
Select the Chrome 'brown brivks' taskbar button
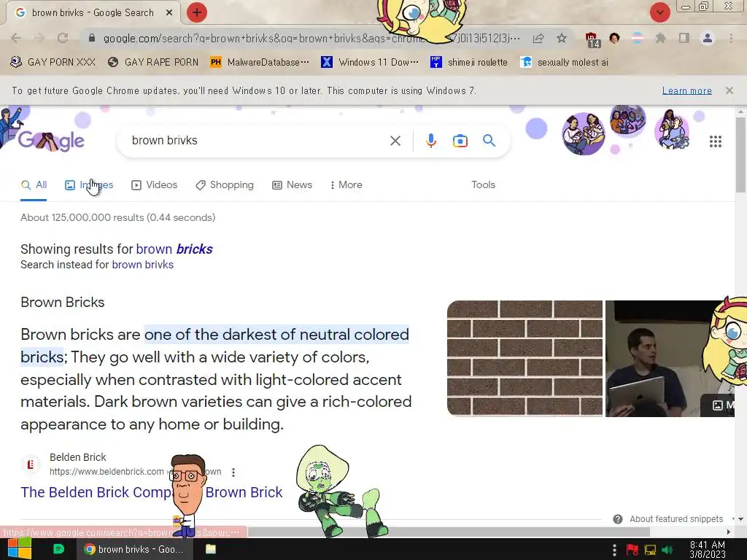point(135,549)
